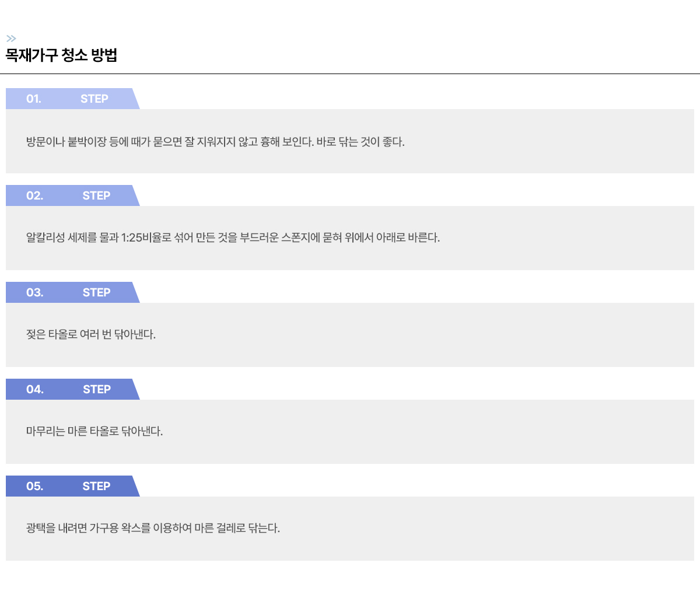Click the sentence starting with 광택을 내려면
700x594 pixels.
pos(153,528)
